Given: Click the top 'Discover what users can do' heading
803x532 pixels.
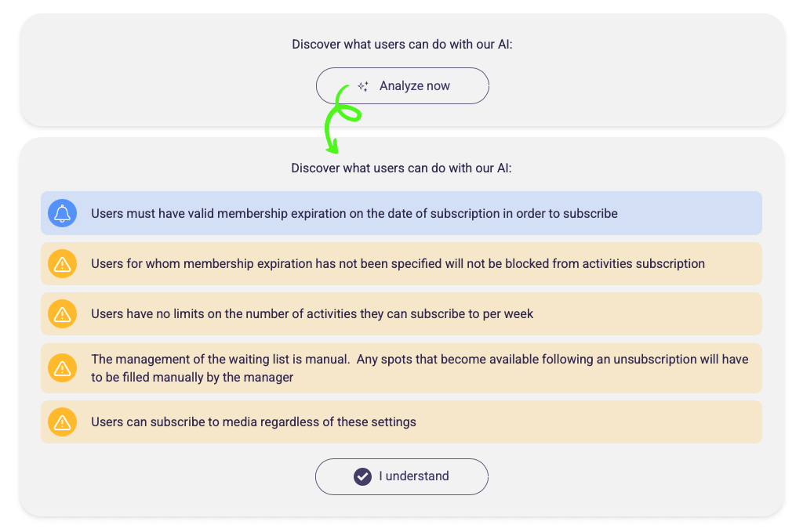Looking at the screenshot, I should coord(401,44).
